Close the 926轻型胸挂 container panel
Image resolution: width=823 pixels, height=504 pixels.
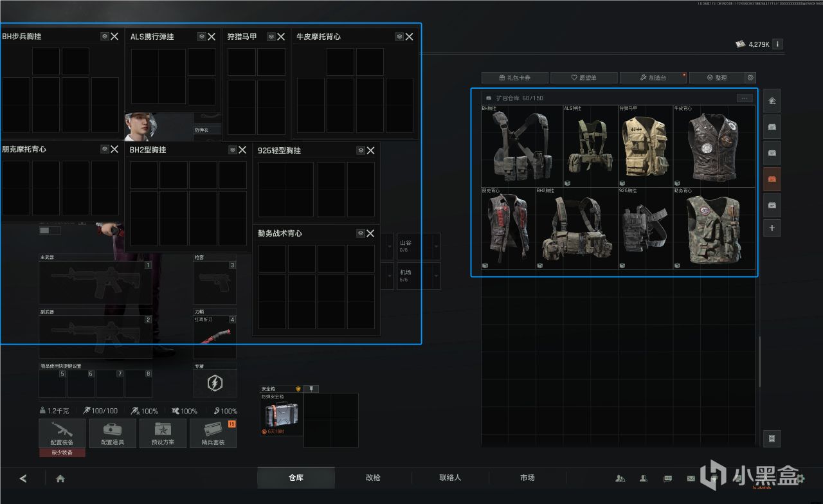371,150
